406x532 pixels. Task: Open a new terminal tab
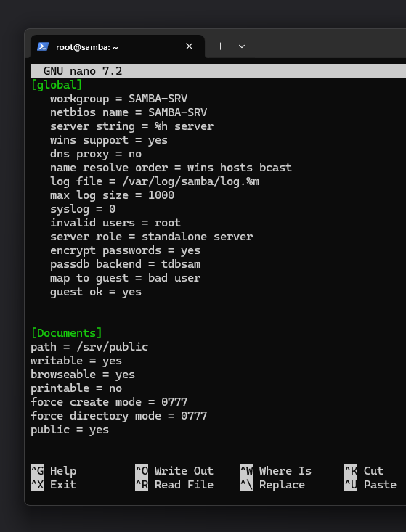tap(220, 46)
